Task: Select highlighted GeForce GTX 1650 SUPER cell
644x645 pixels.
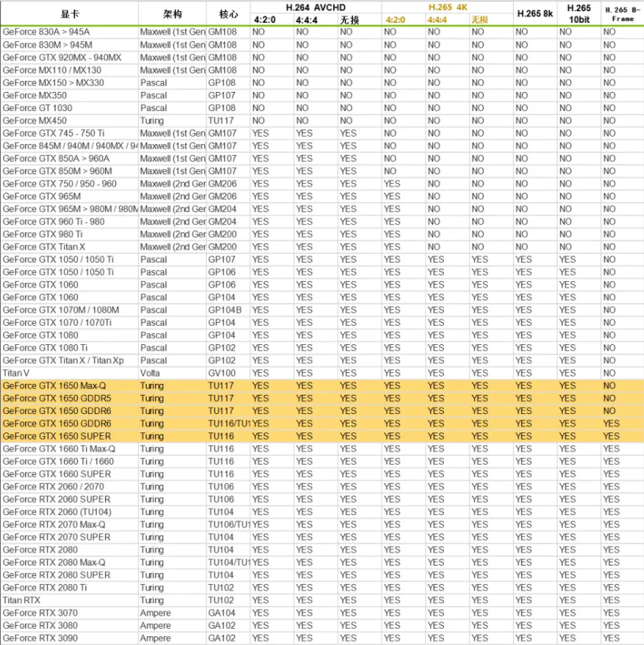Action: [57, 436]
